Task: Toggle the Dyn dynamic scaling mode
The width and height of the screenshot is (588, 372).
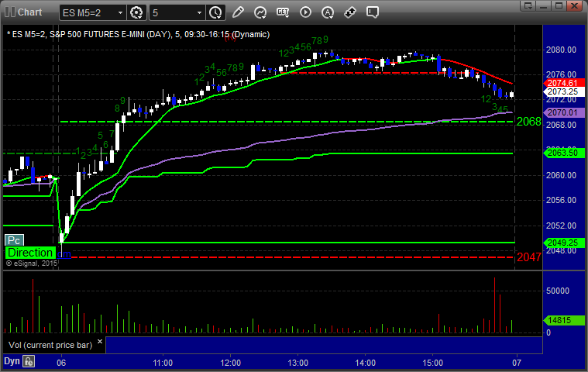Action: point(12,361)
